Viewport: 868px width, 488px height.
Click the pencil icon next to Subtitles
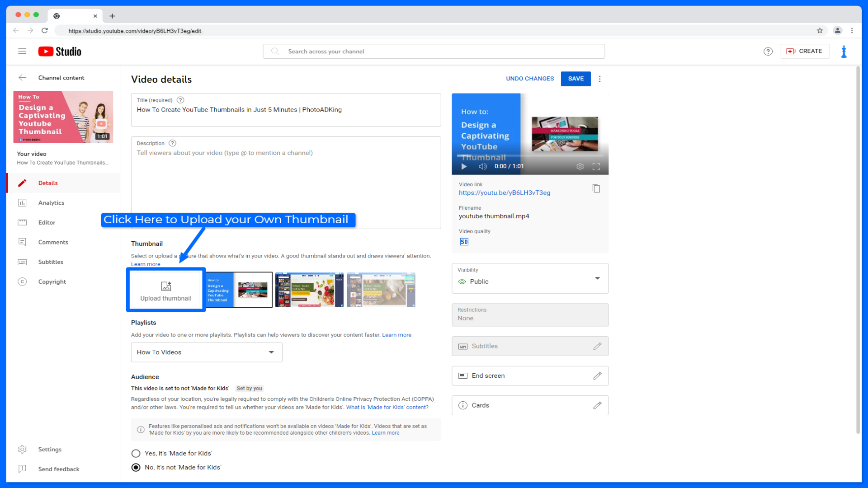tap(597, 346)
